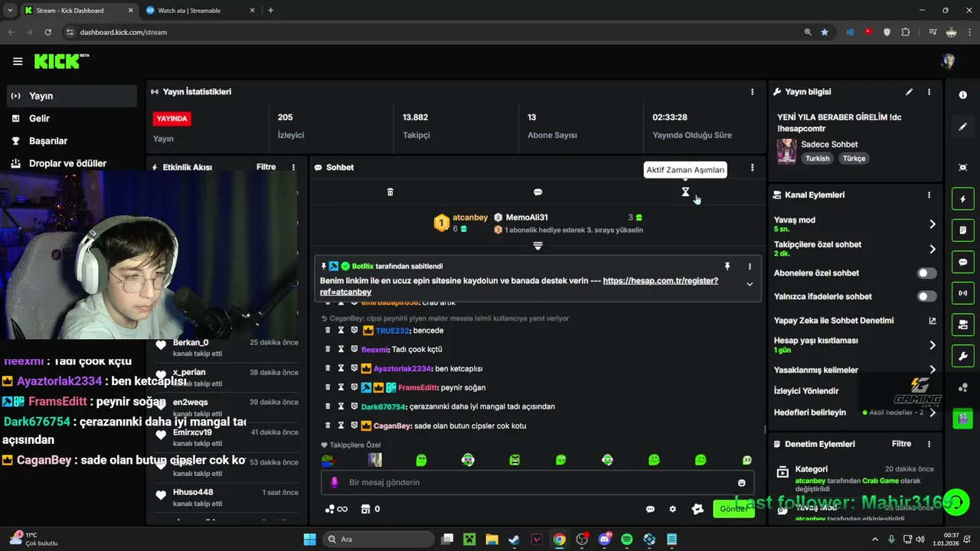Open Spotify from the taskbar

coord(627,540)
